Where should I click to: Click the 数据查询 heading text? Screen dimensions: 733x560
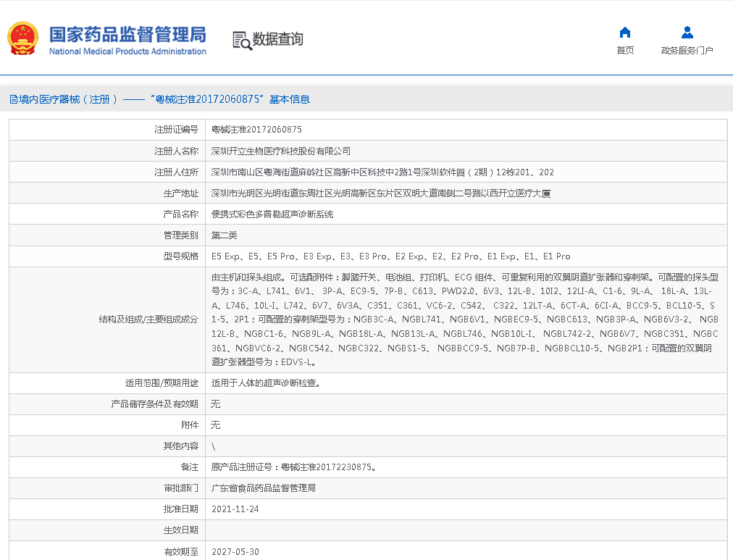(x=277, y=39)
